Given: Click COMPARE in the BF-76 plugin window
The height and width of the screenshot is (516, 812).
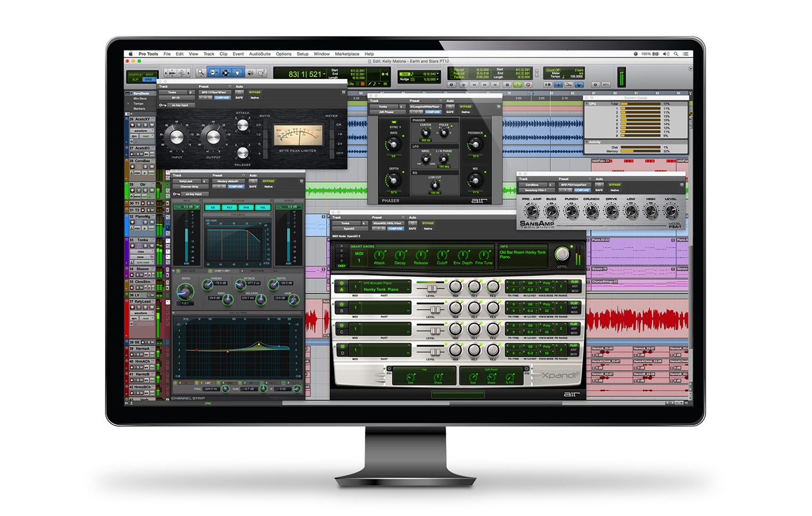Looking at the screenshot, I should click(x=222, y=98).
